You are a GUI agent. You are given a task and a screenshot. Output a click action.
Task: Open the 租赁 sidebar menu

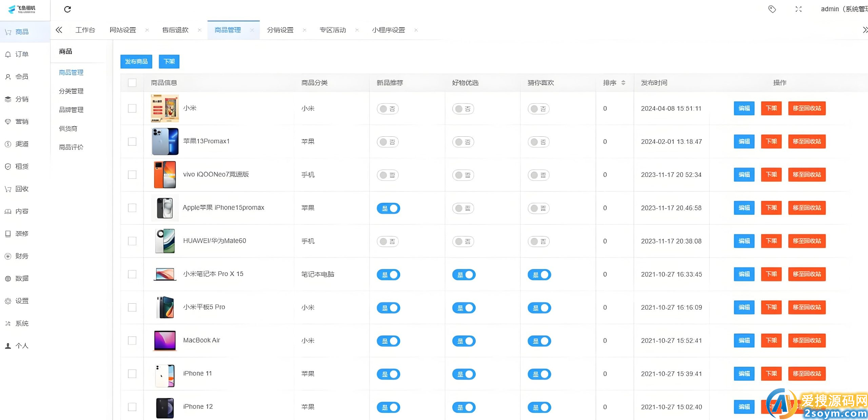pos(25,166)
